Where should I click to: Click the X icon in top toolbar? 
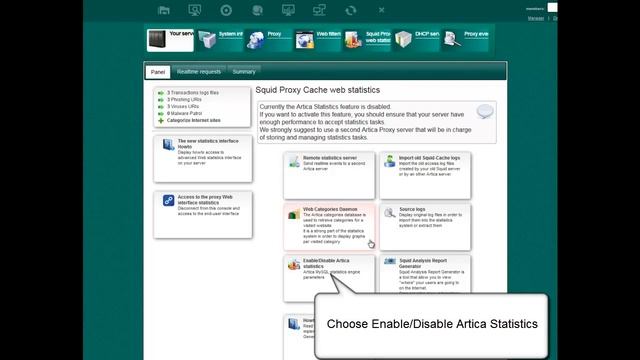[x=381, y=10]
